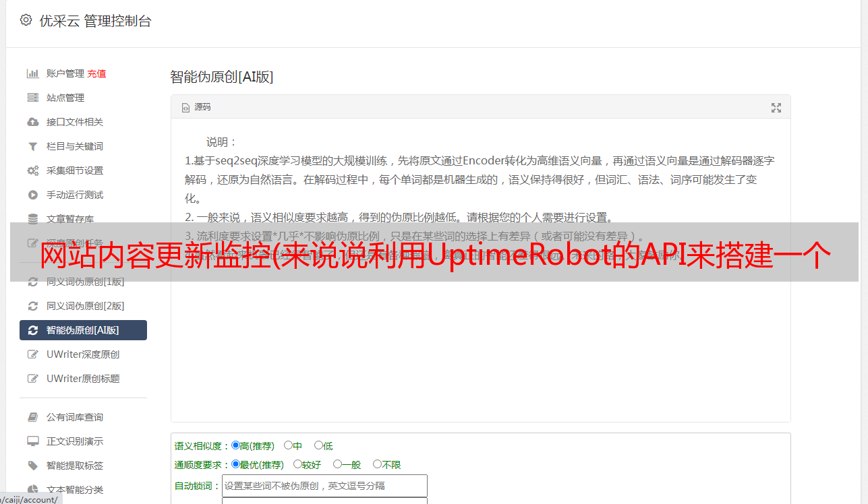This screenshot has width=868, height=504.
Task: Click the pie chart icon for 文本智能分类
Action: [x=32, y=490]
